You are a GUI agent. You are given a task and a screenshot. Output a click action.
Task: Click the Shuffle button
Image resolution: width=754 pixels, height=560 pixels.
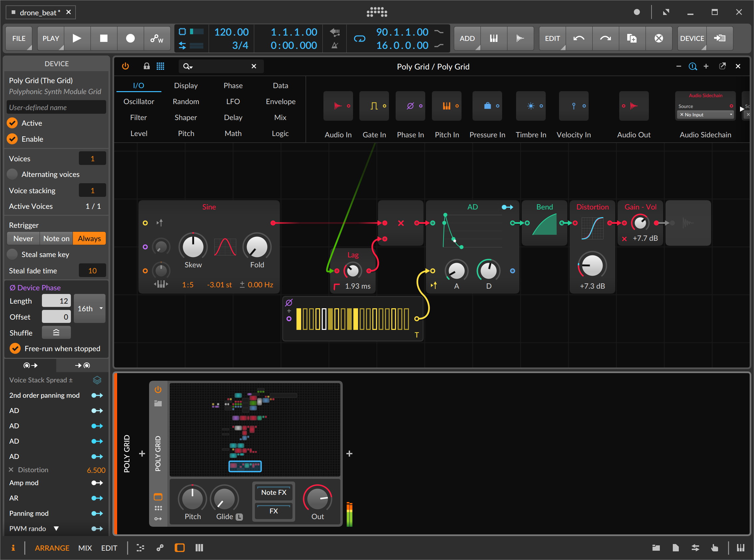(x=56, y=333)
